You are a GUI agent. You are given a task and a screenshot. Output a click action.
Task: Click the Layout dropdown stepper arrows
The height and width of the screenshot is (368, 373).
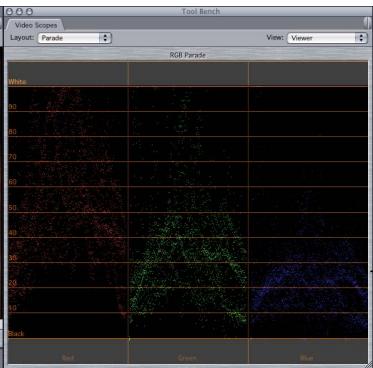point(105,38)
